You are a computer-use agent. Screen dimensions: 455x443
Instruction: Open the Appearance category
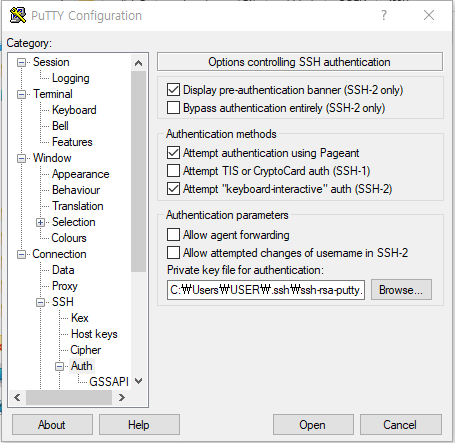[x=80, y=174]
